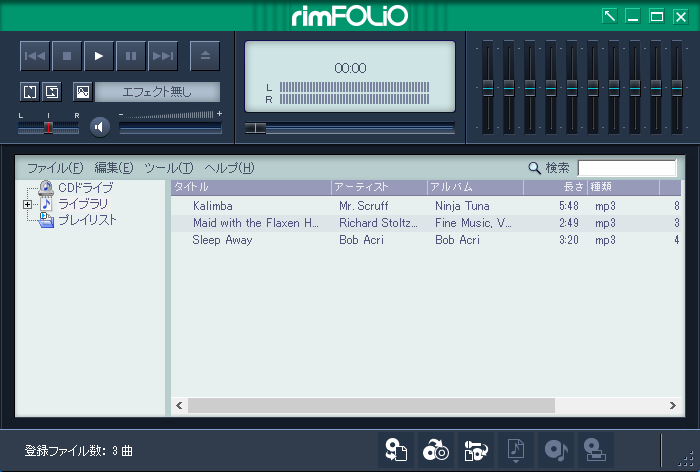
Task: Sort by 種類 column header
Action: [x=624, y=188]
